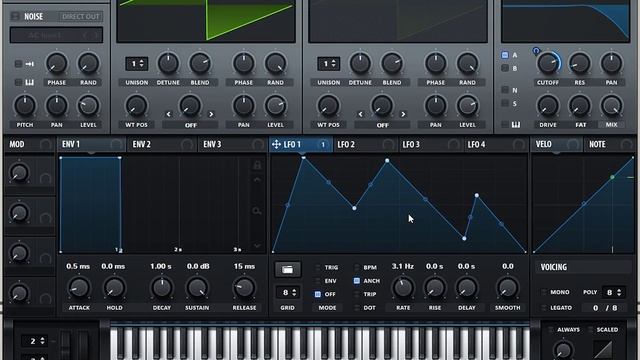The height and width of the screenshot is (360, 640).
Task: Toggle filter routing for sub S
Action: [x=505, y=103]
